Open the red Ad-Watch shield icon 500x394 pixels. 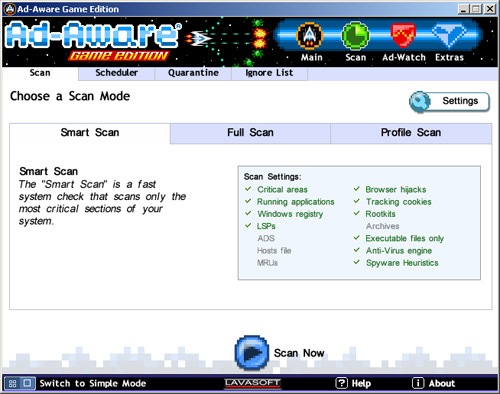403,35
